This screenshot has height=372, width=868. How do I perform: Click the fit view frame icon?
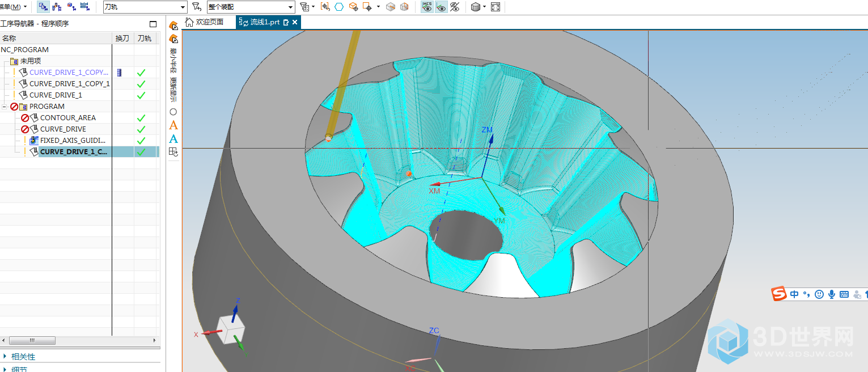tap(496, 7)
